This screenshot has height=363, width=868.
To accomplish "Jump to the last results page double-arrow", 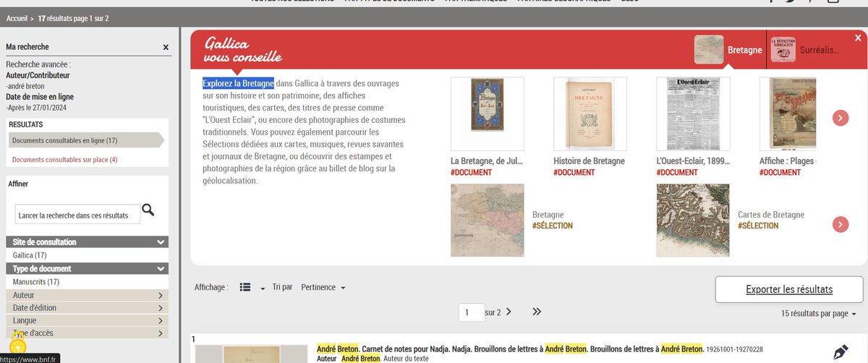I will pos(537,312).
